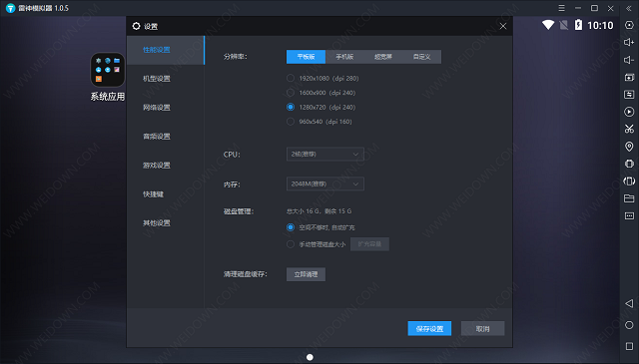The image size is (639, 364).
Task: Click the 10:10 clock in status bar
Action: coord(600,25)
